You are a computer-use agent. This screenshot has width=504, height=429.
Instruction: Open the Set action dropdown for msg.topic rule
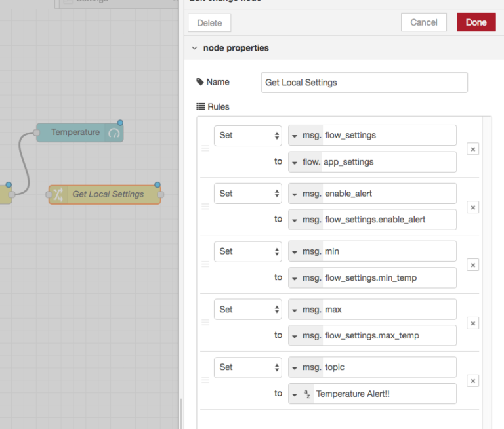point(248,367)
